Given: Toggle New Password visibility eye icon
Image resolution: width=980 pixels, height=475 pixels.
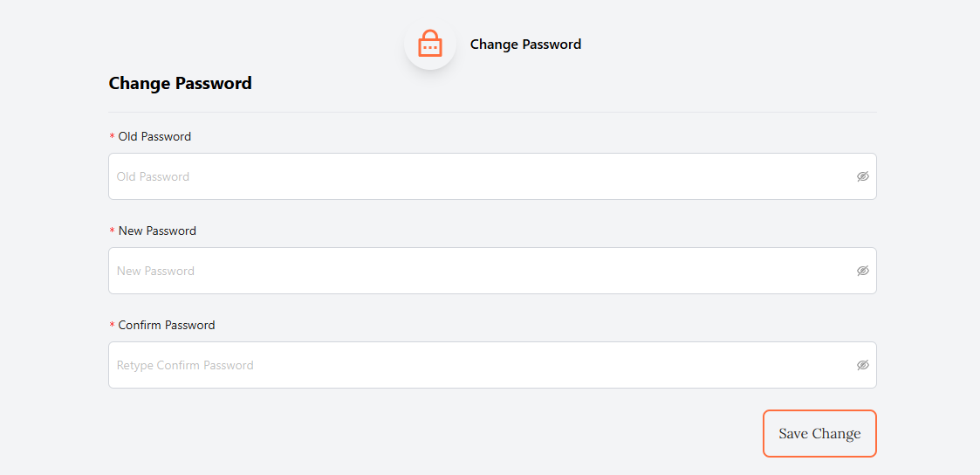Looking at the screenshot, I should coord(863,271).
